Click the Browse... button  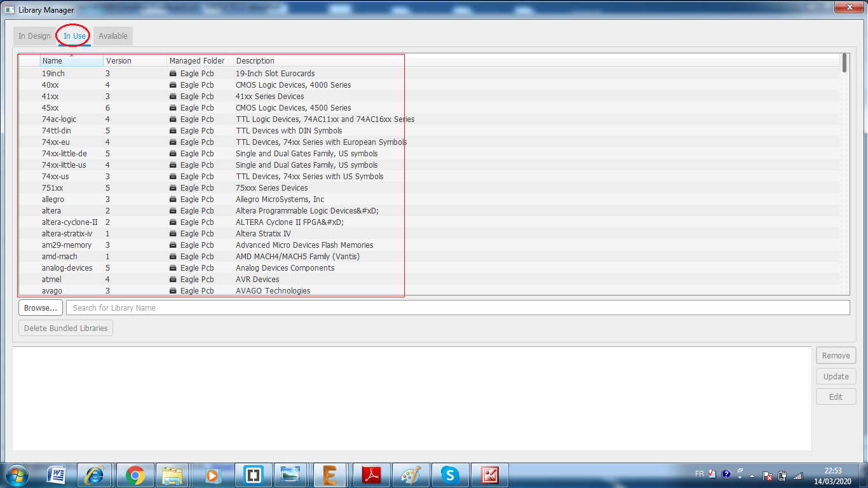[x=41, y=308]
